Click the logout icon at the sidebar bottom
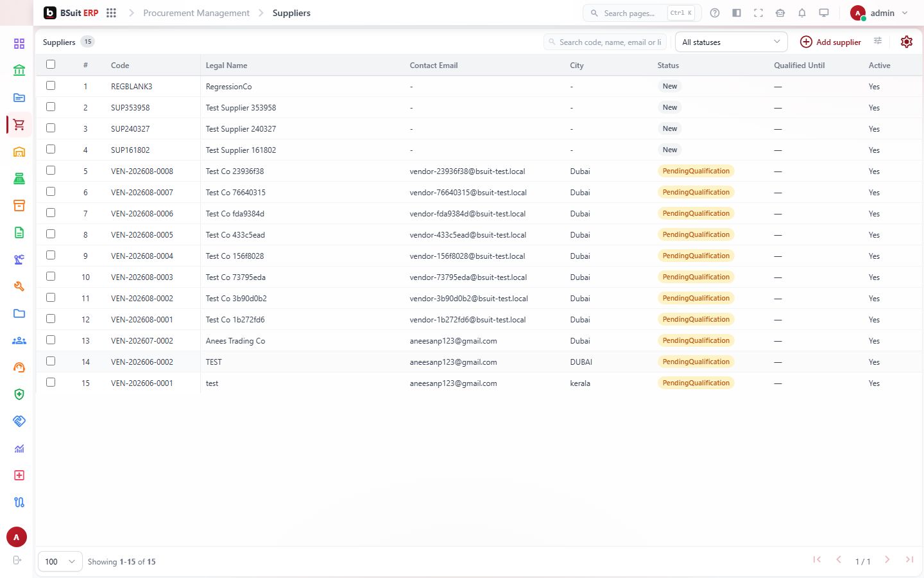 click(17, 560)
